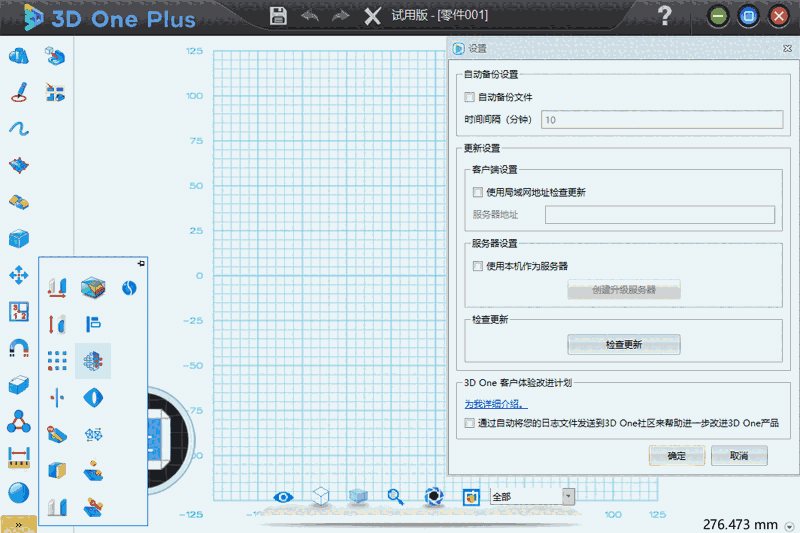Confirm settings with the 确定 button
Viewport: 800px width, 533px height.
pos(677,455)
